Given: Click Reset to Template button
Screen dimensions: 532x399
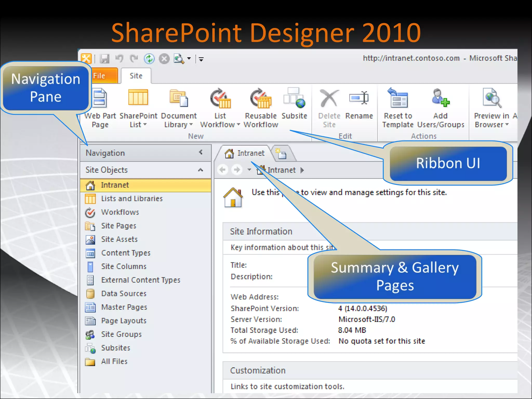Looking at the screenshot, I should pyautogui.click(x=398, y=108).
